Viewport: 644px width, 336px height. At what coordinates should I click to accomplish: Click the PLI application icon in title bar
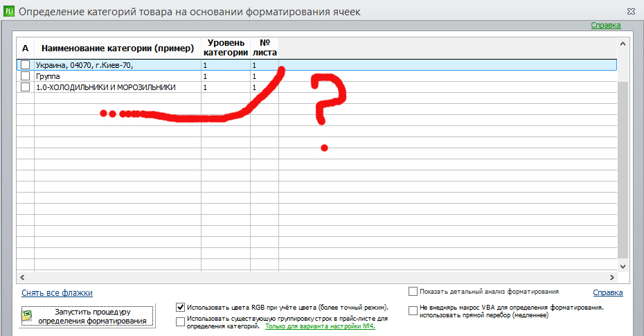[8, 11]
